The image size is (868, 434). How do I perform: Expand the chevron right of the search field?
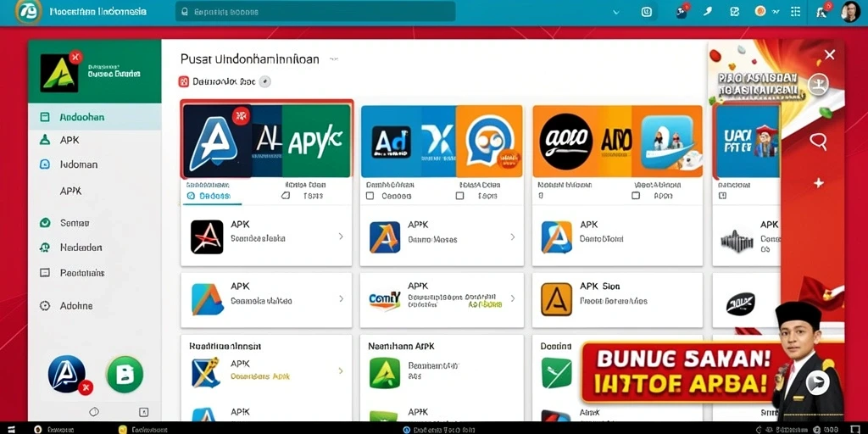[x=616, y=12]
